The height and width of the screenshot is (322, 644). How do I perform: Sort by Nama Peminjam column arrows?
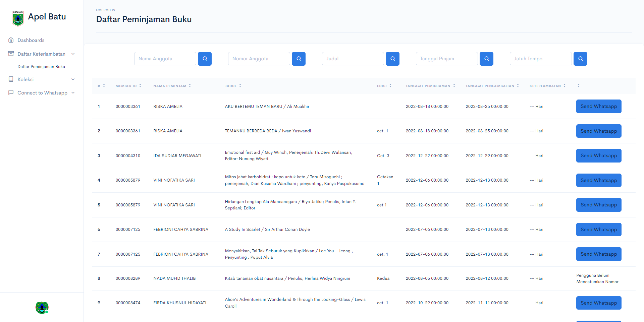point(190,86)
